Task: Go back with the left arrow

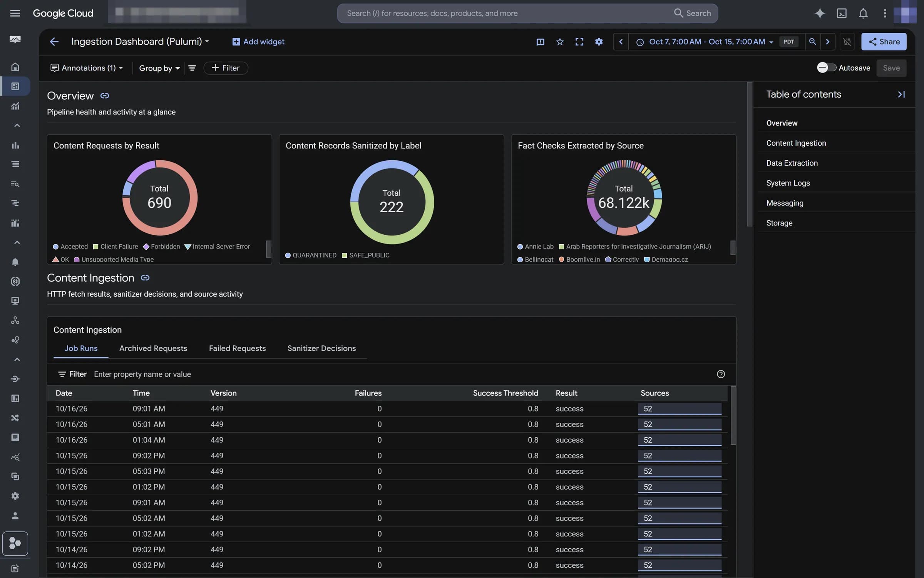Action: click(x=54, y=42)
